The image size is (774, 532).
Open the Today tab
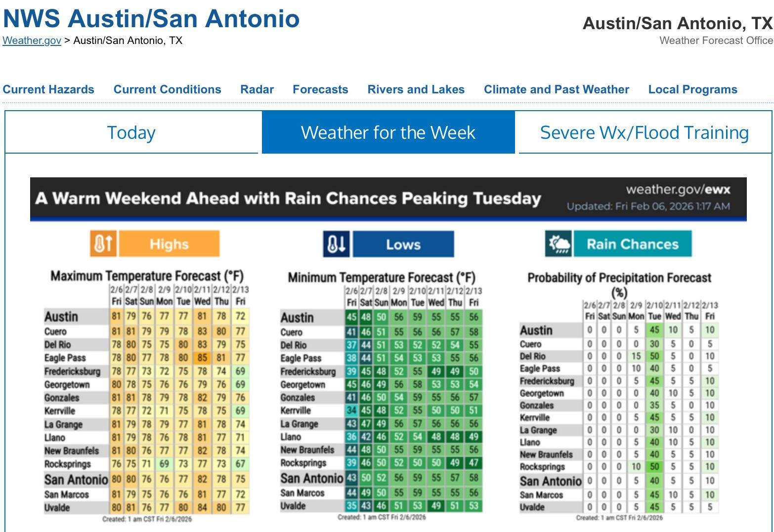131,132
